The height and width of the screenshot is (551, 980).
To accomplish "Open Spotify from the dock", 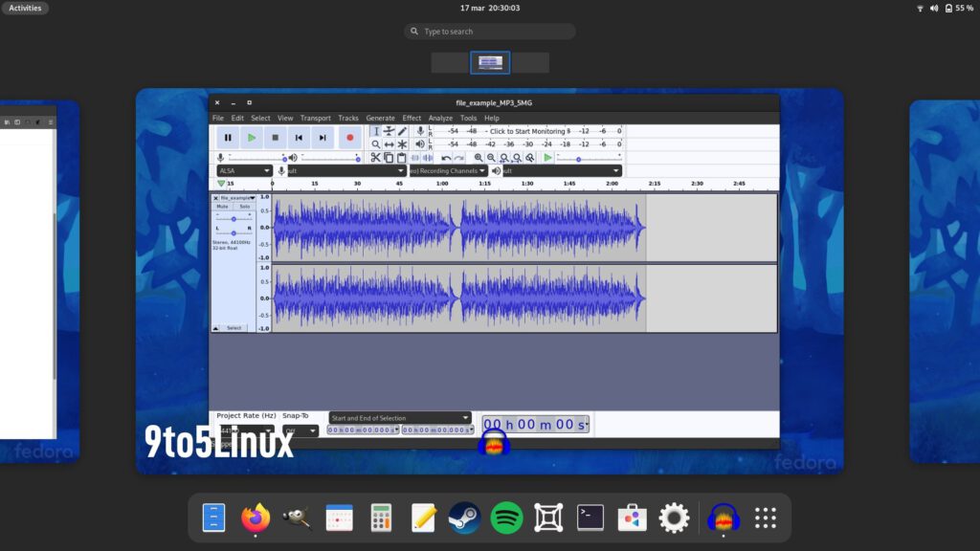I will tap(506, 518).
